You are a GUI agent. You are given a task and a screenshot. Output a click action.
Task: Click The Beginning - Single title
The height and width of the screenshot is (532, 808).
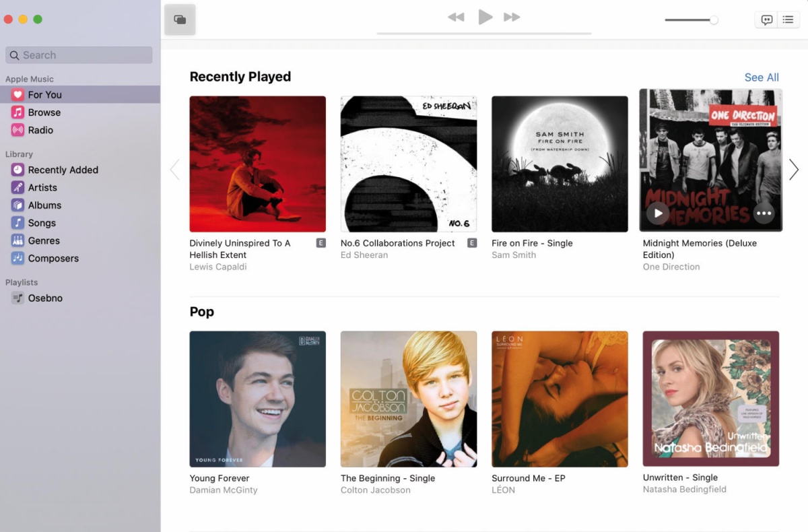point(388,478)
